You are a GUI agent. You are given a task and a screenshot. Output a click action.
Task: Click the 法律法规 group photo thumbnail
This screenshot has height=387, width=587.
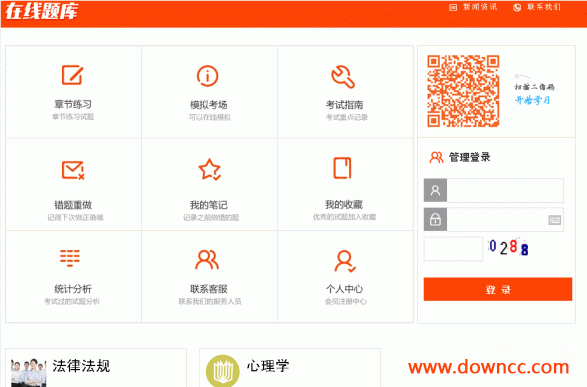(x=29, y=372)
